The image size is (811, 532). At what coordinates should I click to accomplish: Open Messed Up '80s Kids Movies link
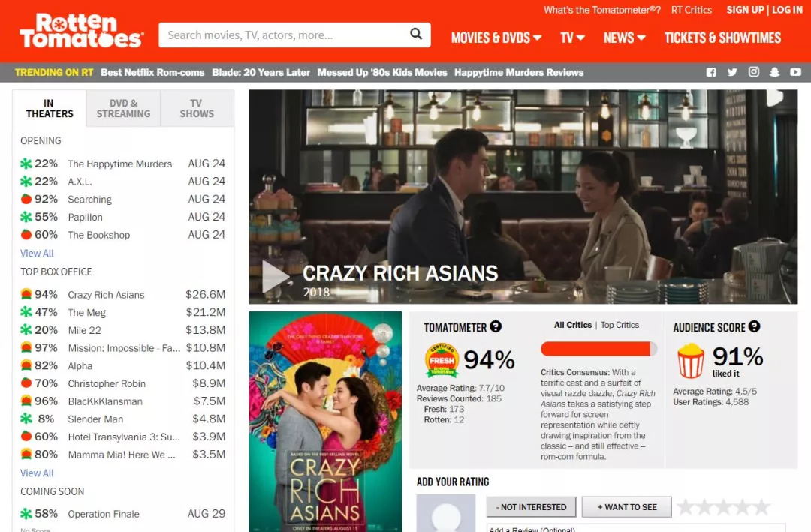[382, 72]
